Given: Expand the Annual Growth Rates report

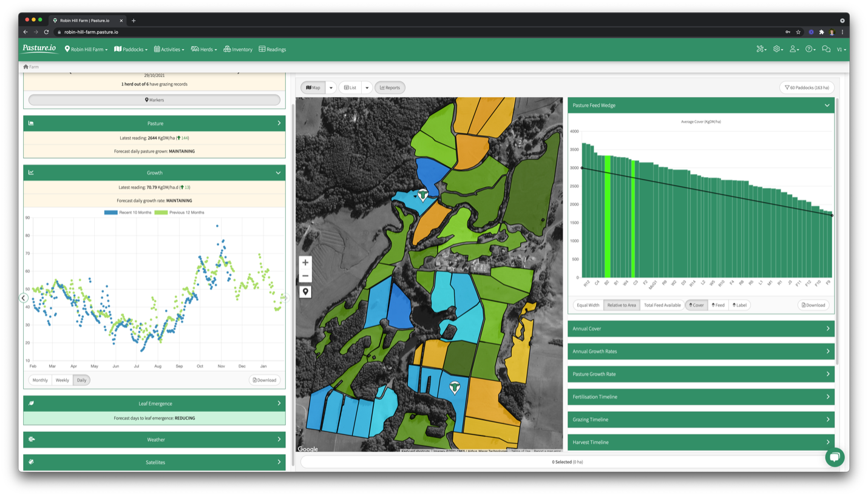Looking at the screenshot, I should pos(700,351).
